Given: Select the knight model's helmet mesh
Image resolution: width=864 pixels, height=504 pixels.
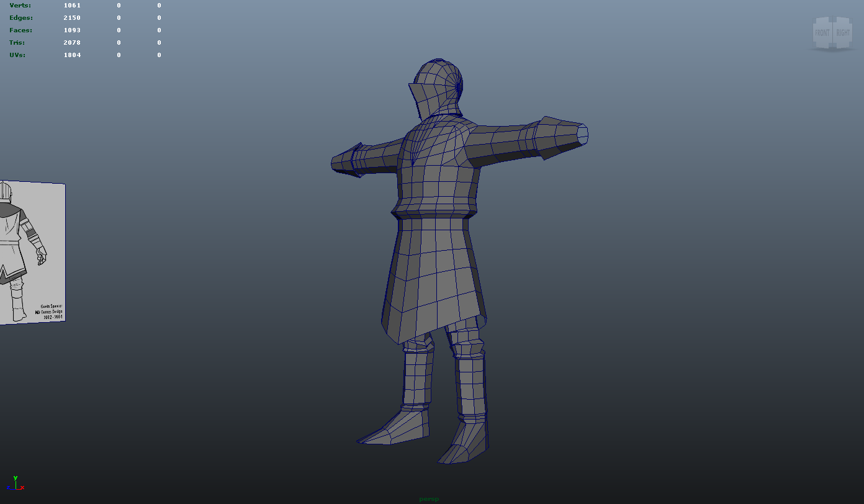Looking at the screenshot, I should pyautogui.click(x=436, y=88).
